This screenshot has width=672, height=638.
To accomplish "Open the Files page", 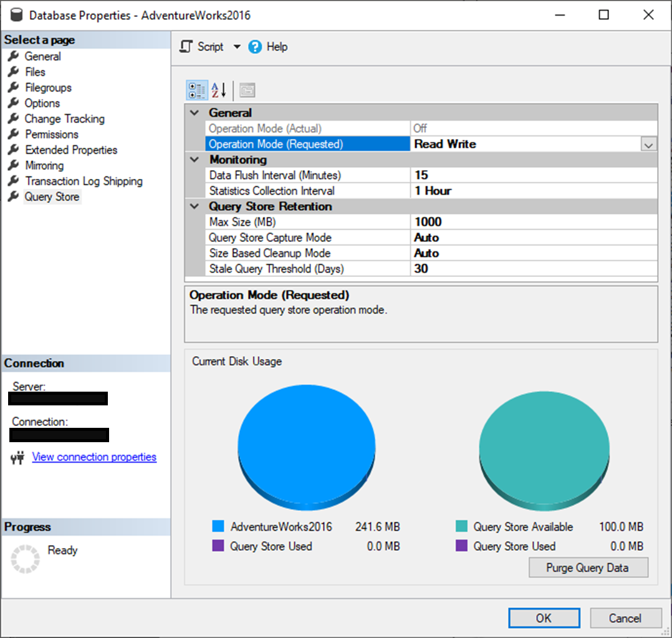I will (x=35, y=72).
